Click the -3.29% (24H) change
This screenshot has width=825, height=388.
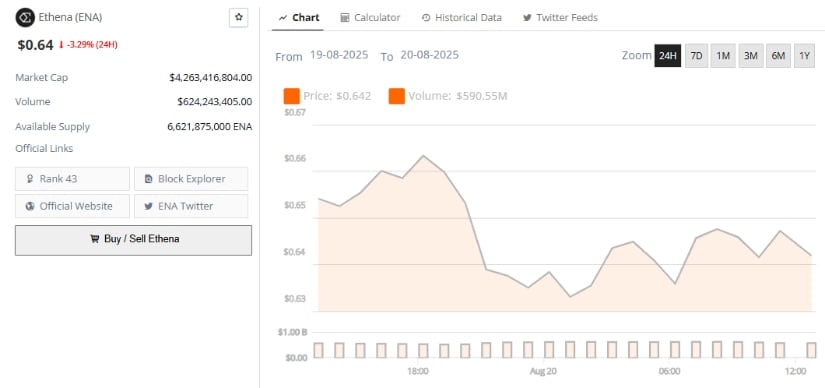click(x=88, y=45)
